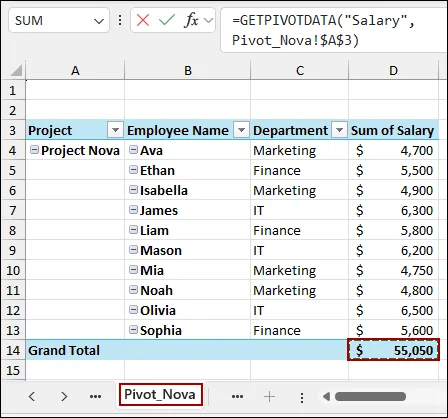Collapse the Mason row expander
This screenshot has width=448, height=418.
[133, 250]
